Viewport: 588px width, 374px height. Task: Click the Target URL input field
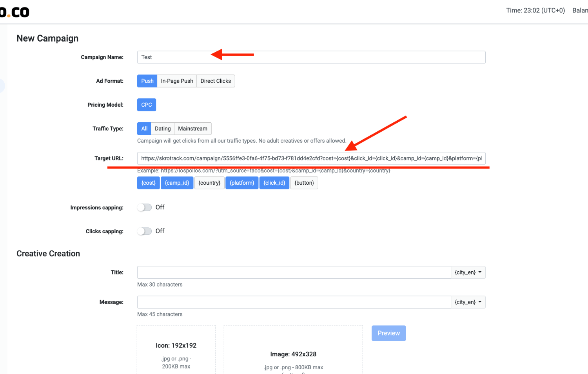(x=311, y=158)
